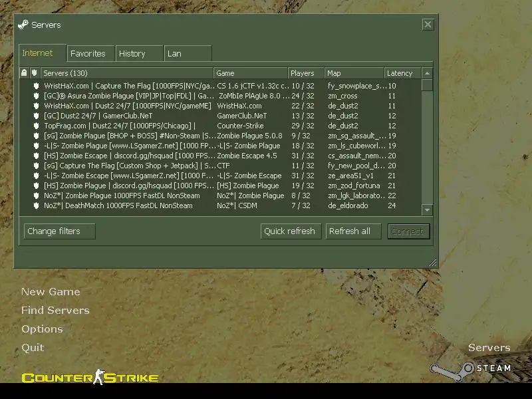
Task: Select '[sG] Zombie Plague [BHOP + BOSS]' server
Action: point(130,136)
